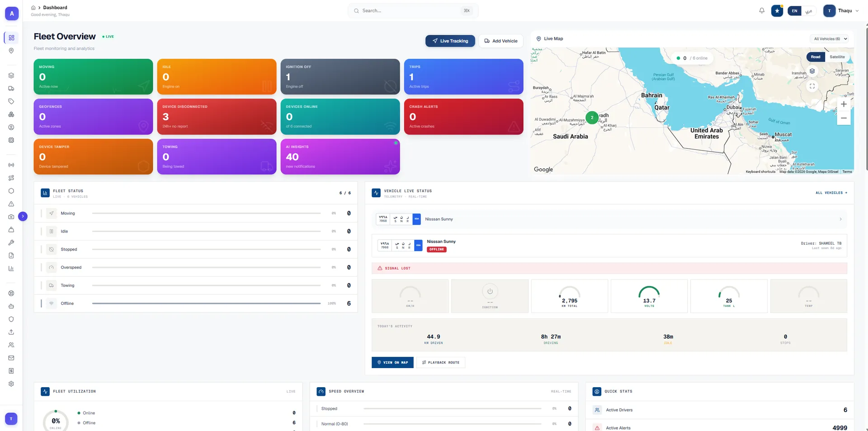
Task: Click the Playback Route button
Action: tap(441, 363)
